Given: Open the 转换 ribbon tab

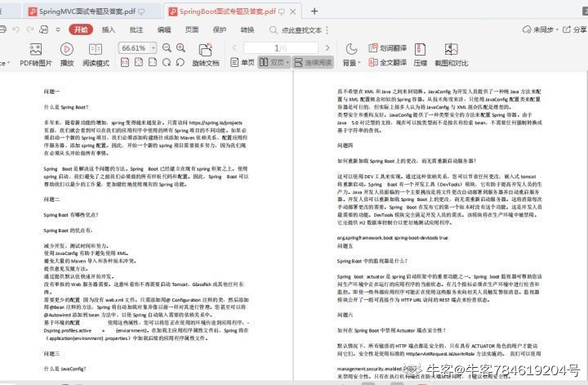Looking at the screenshot, I should (x=247, y=29).
